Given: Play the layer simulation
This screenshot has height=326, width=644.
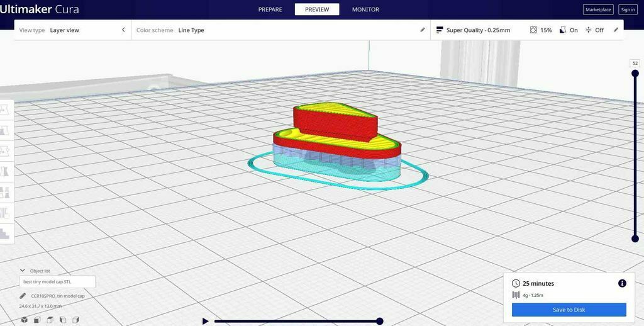Looking at the screenshot, I should pos(206,321).
